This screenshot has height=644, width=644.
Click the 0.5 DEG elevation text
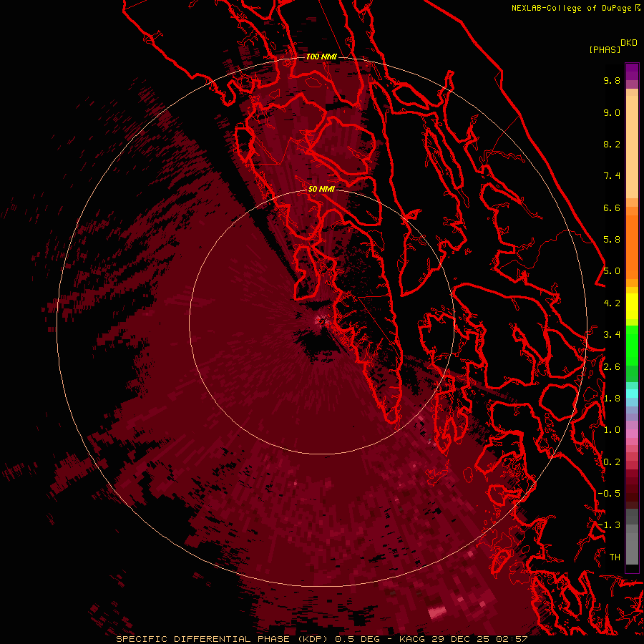(358, 639)
